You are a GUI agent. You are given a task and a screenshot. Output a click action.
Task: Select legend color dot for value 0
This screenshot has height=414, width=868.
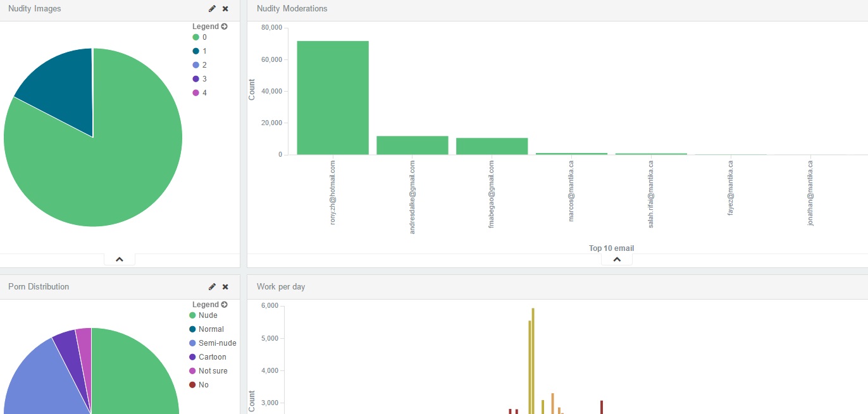(195, 37)
